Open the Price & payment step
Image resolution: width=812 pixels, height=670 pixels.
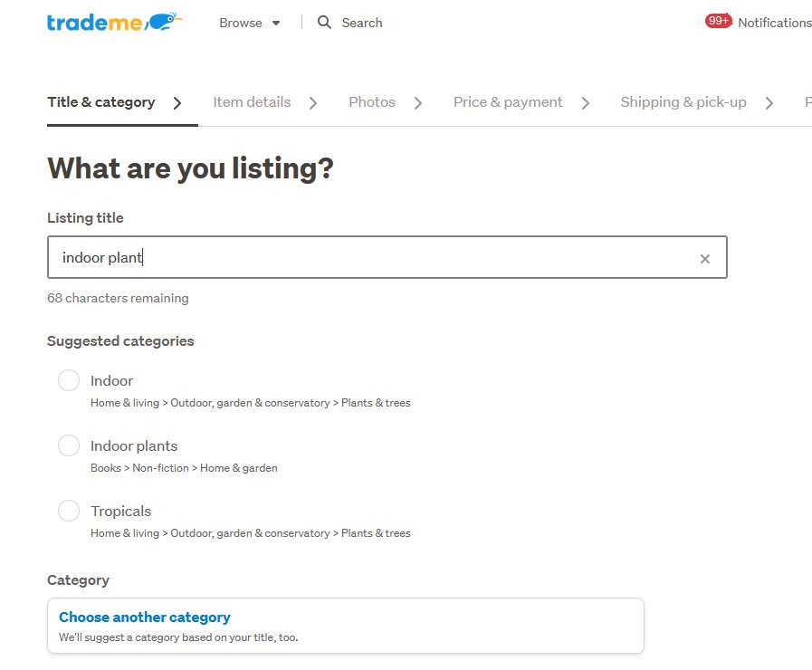[x=508, y=102]
